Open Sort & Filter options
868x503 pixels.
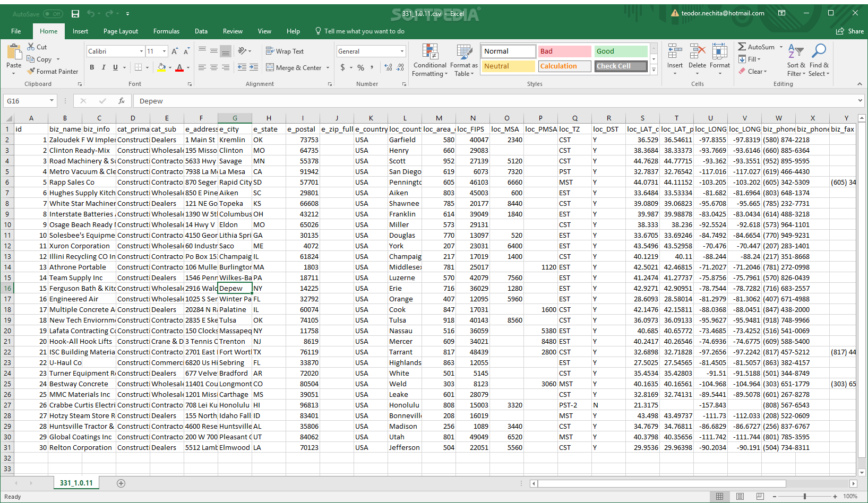796,60
